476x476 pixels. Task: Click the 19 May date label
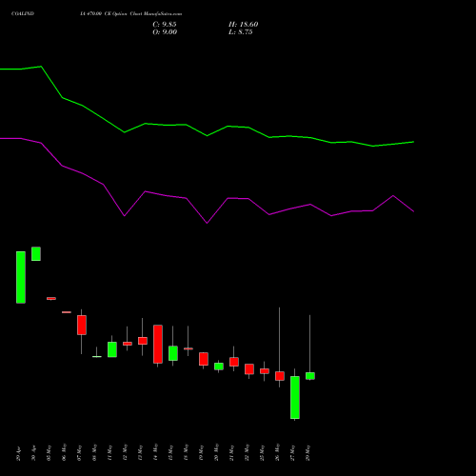(x=201, y=452)
